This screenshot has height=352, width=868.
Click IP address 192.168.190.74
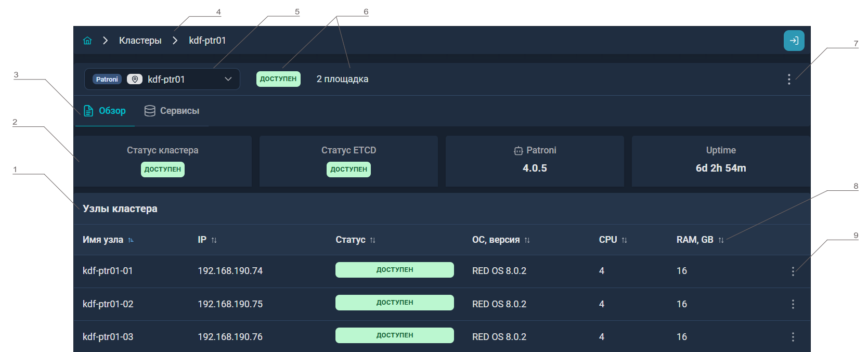click(x=230, y=271)
